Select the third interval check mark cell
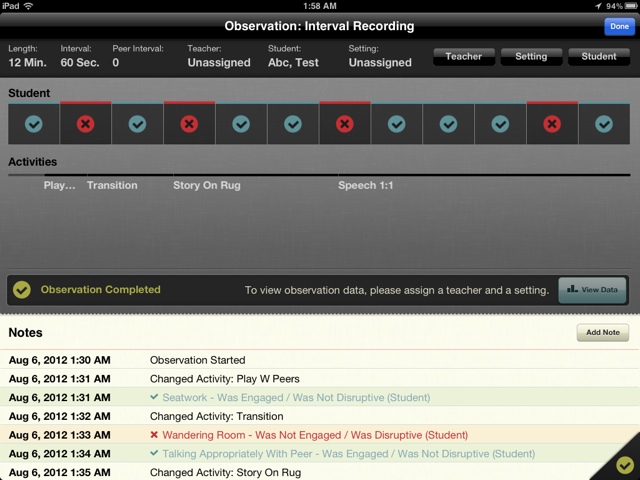640x480 pixels. pos(138,124)
